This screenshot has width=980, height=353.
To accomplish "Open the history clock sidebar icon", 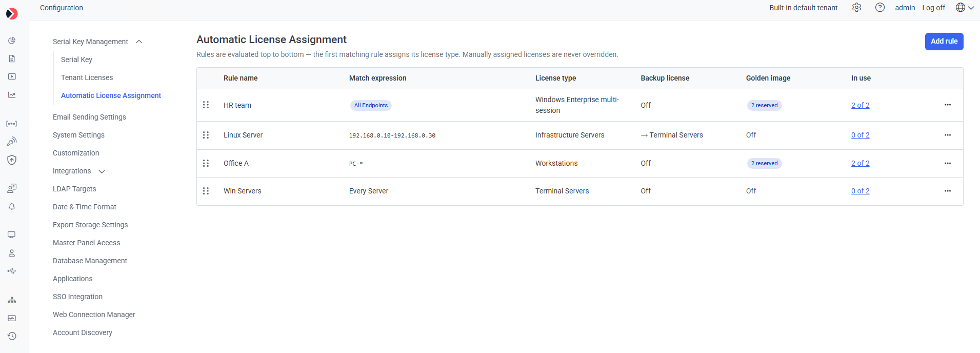I will 12,336.
